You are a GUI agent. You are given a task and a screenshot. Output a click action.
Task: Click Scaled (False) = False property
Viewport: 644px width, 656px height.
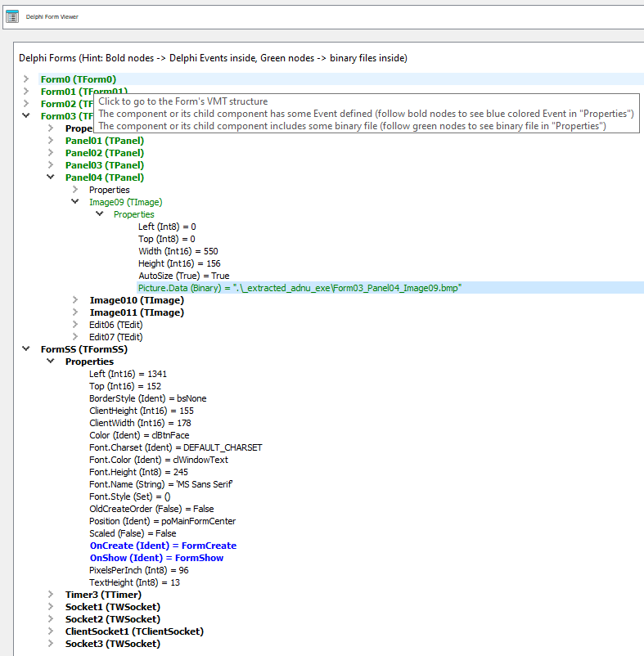pos(133,533)
